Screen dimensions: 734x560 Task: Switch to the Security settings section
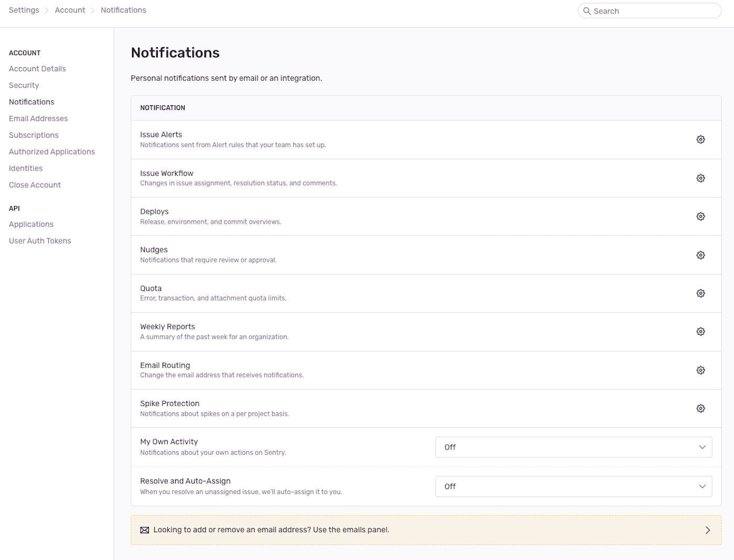(24, 85)
